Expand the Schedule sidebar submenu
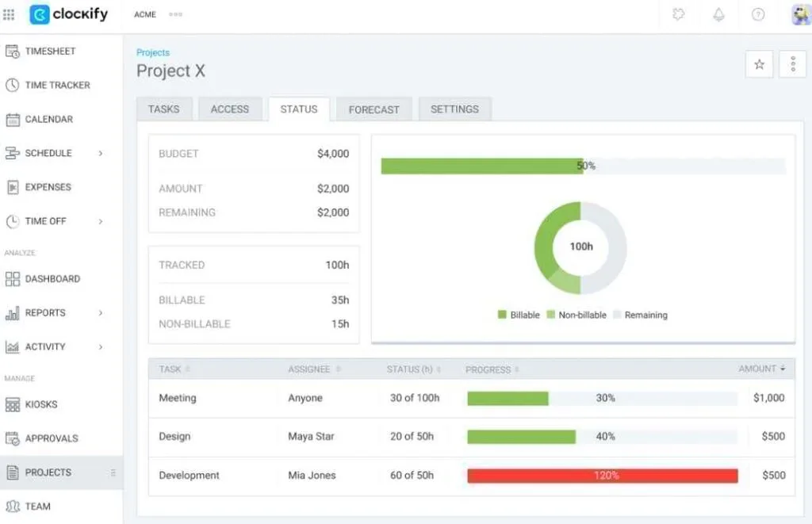Viewport: 812px width, 524px height. coord(101,154)
